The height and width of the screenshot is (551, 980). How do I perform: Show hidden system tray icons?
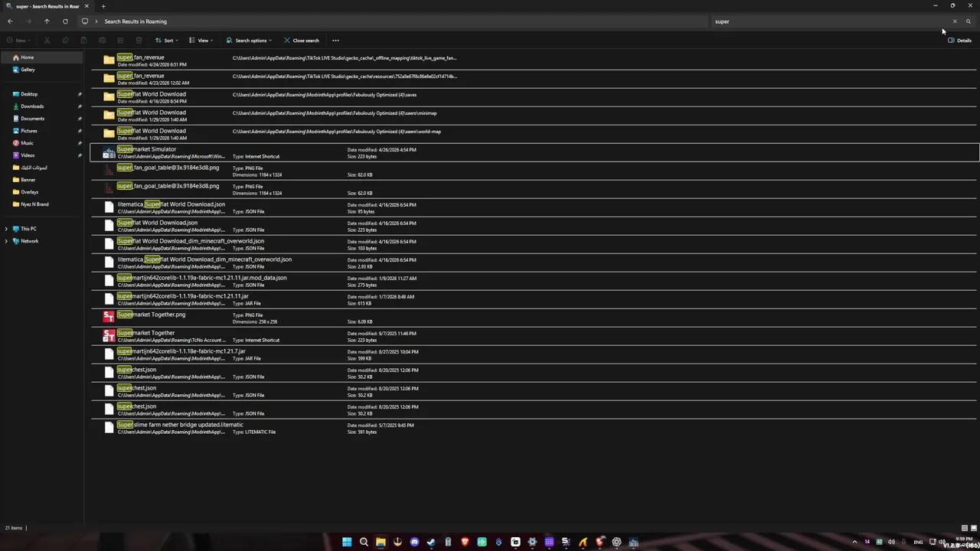854,542
